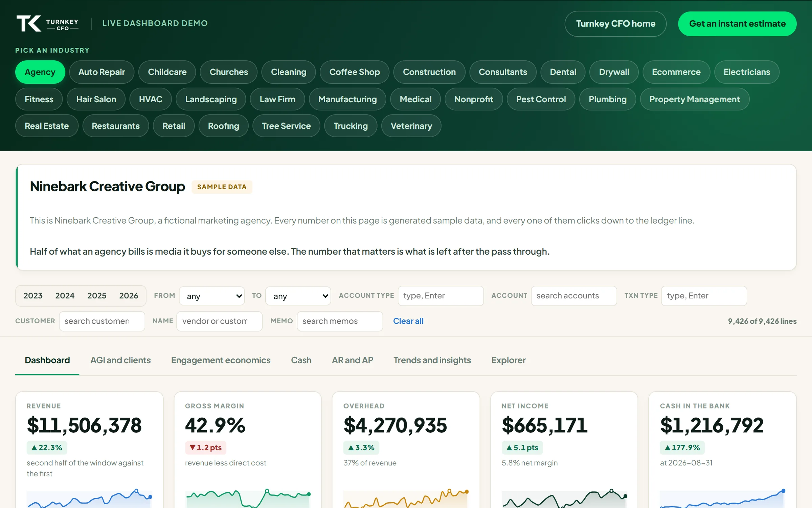812x508 pixels.
Task: Switch to Nonprofit industry
Action: point(474,99)
